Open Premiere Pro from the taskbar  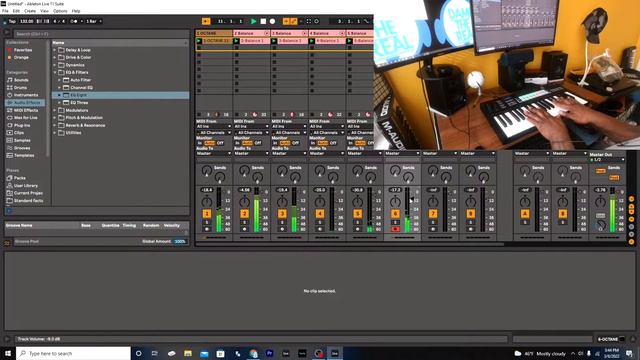point(269,353)
